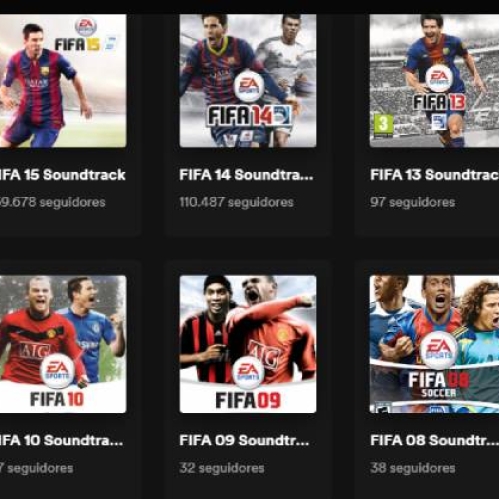499x499 pixels.
Task: Open the FIFA 08 Soccer cover thumbnail
Action: coord(434,344)
